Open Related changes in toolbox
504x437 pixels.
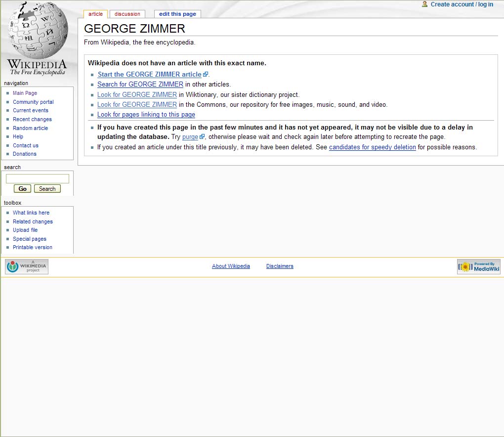[33, 221]
